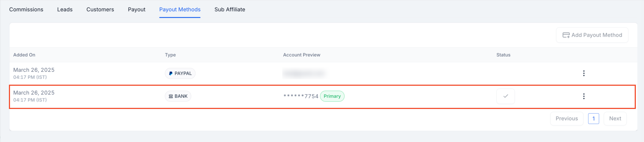Switch to the Commissions tab
The image size is (644, 142).
pos(26,10)
